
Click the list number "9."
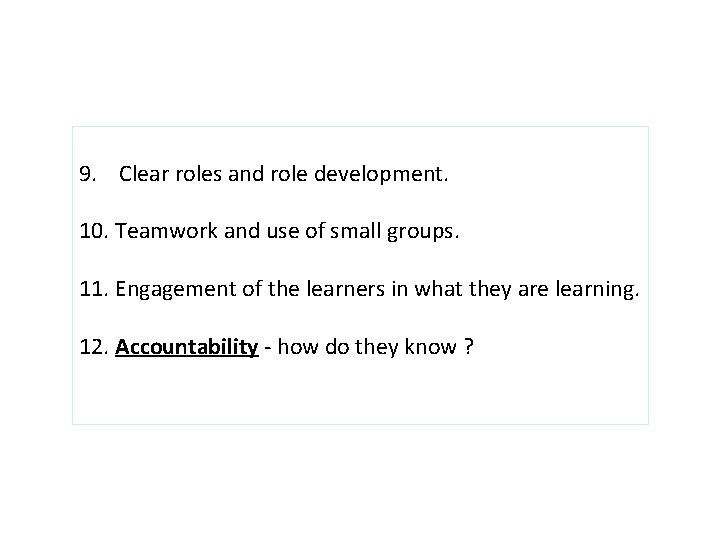coord(87,175)
